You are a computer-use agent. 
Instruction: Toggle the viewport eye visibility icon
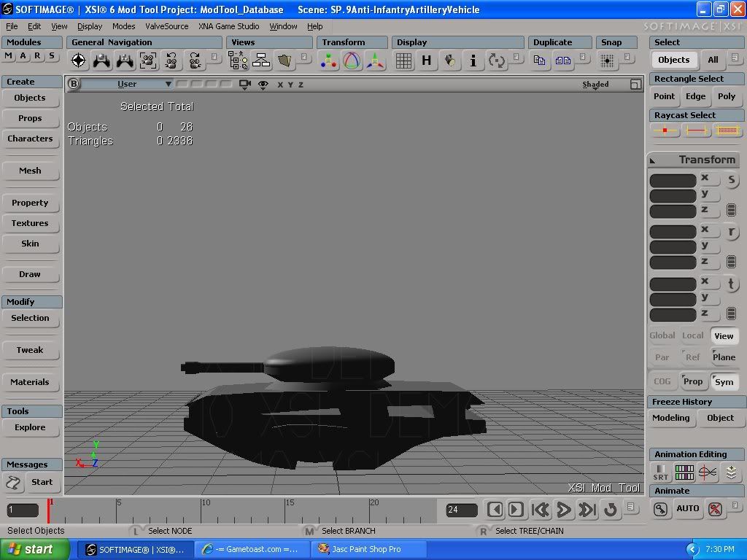[263, 85]
